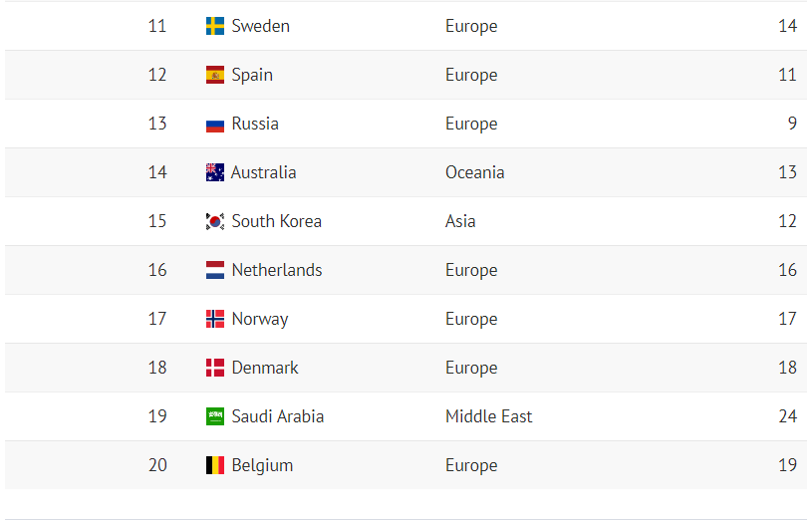
Task: Select the South Korea country name
Action: tap(276, 221)
